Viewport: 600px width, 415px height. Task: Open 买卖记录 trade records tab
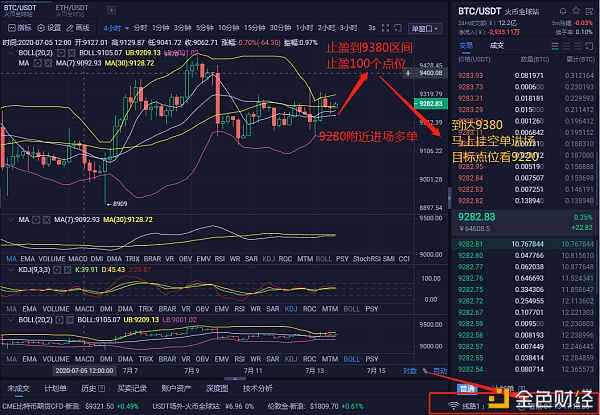click(132, 389)
